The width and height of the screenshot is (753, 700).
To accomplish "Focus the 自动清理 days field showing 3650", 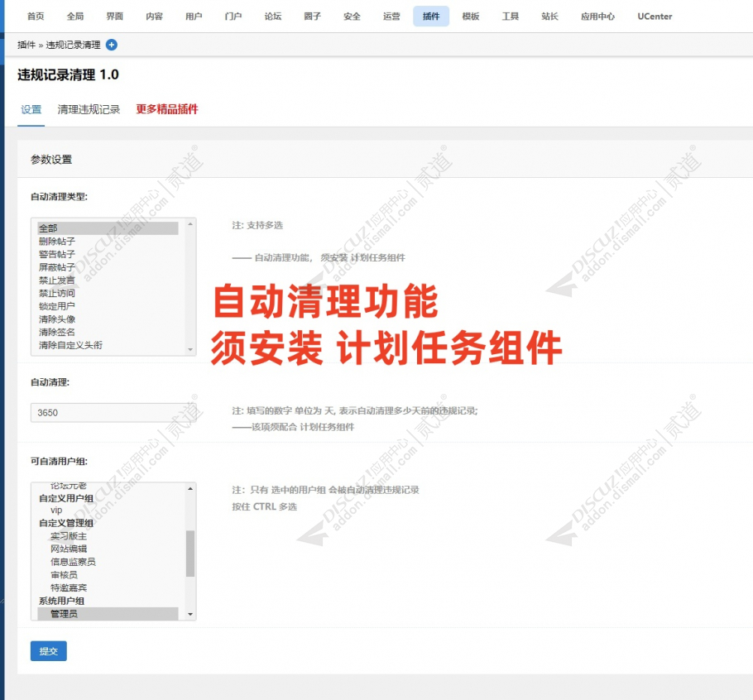I will coord(113,412).
